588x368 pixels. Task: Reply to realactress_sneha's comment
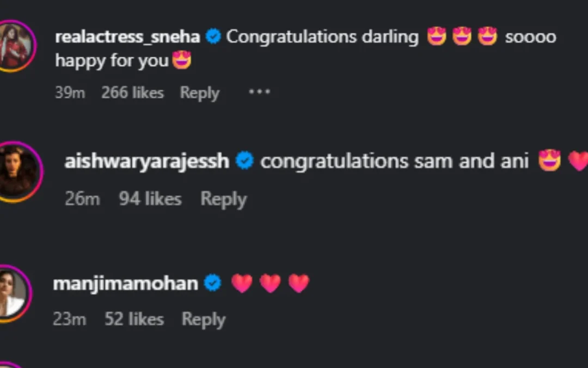199,92
